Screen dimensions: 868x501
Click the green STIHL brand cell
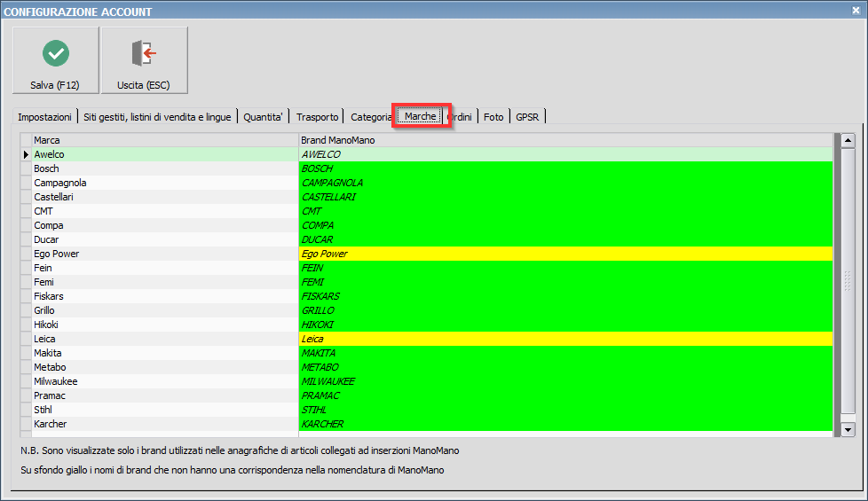pos(565,410)
